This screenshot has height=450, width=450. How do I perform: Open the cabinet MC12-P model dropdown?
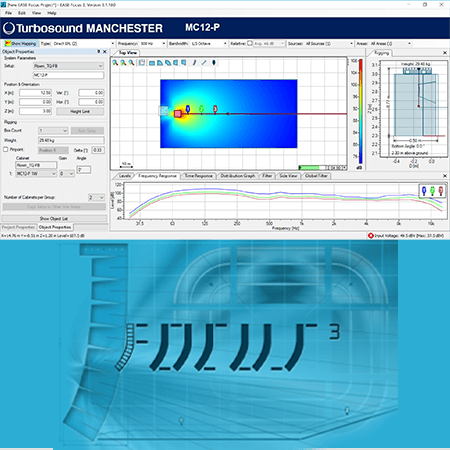tap(36, 174)
